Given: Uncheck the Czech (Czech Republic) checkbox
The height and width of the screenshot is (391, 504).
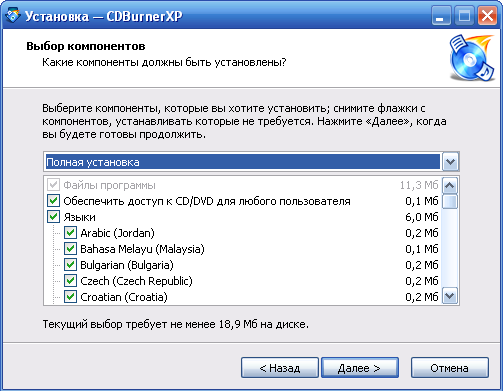Looking at the screenshot, I should click(70, 281).
